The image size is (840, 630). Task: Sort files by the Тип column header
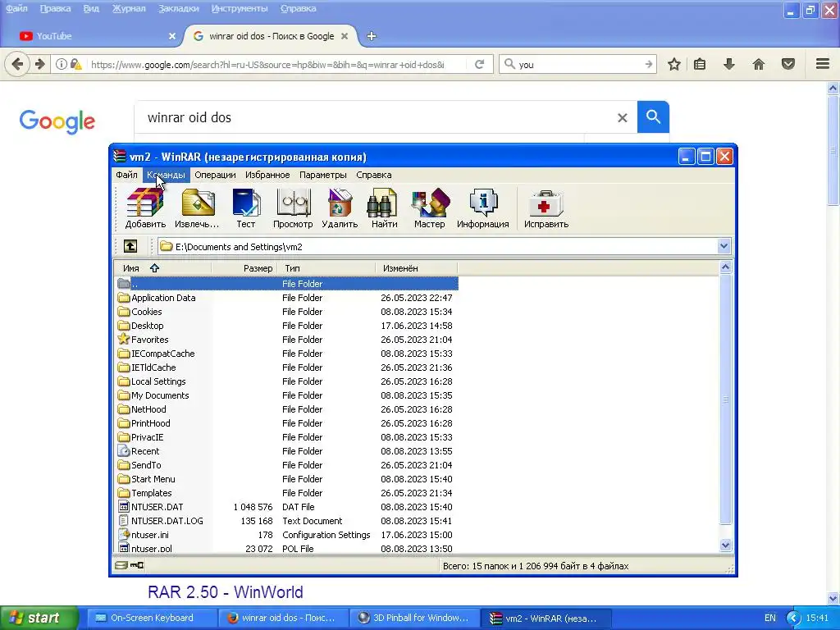[x=326, y=268]
